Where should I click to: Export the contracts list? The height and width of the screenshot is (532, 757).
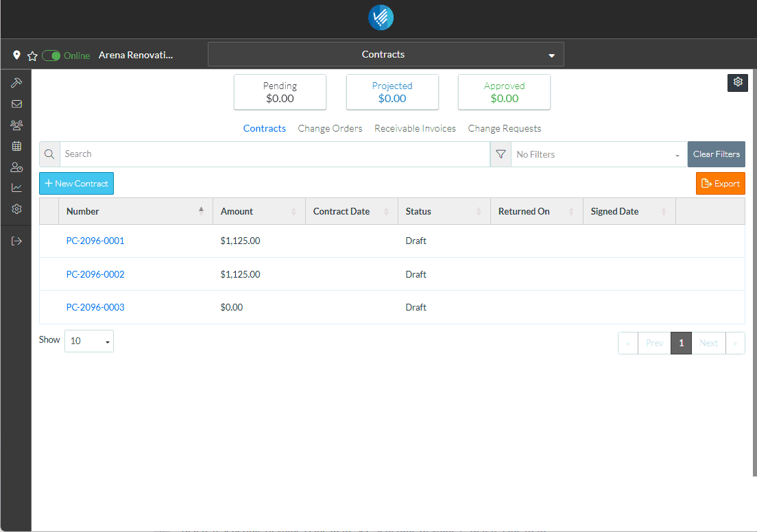(x=720, y=184)
